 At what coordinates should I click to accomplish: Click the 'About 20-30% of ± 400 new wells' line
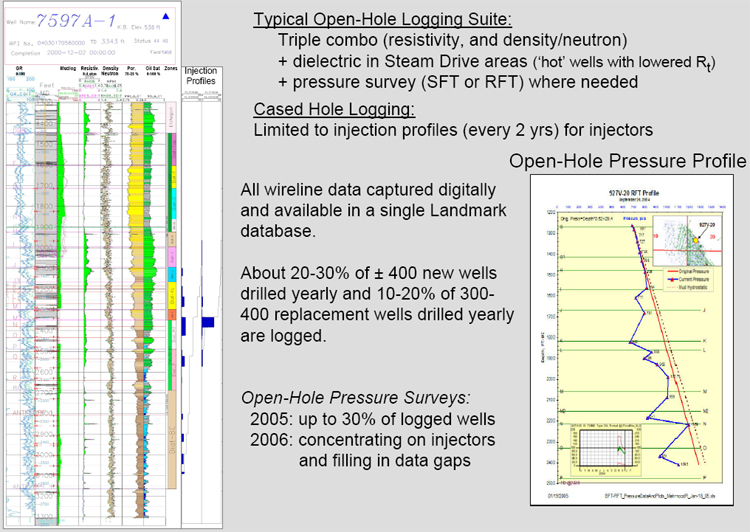point(368,274)
